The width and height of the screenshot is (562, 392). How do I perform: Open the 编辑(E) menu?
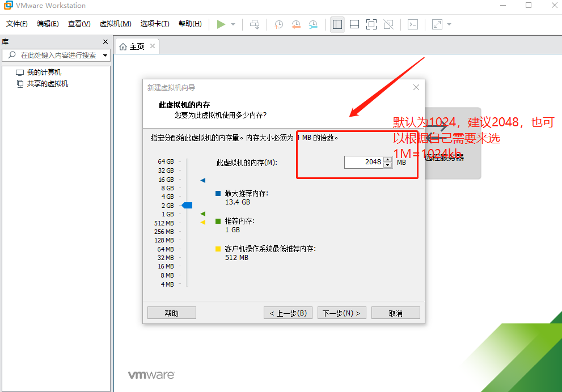point(48,24)
